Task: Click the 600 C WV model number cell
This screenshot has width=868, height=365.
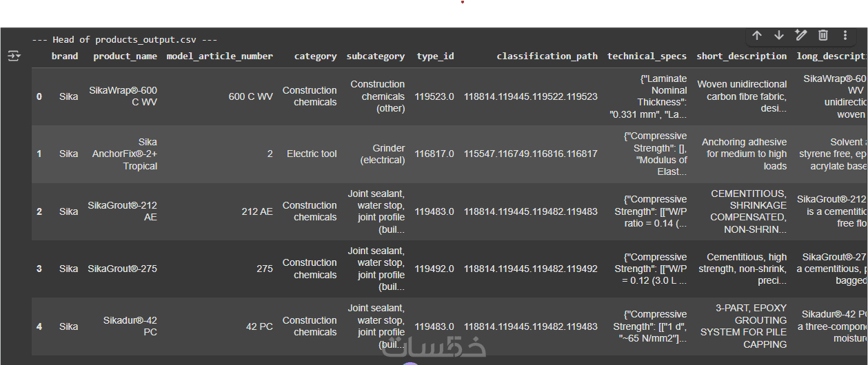Action: [251, 96]
